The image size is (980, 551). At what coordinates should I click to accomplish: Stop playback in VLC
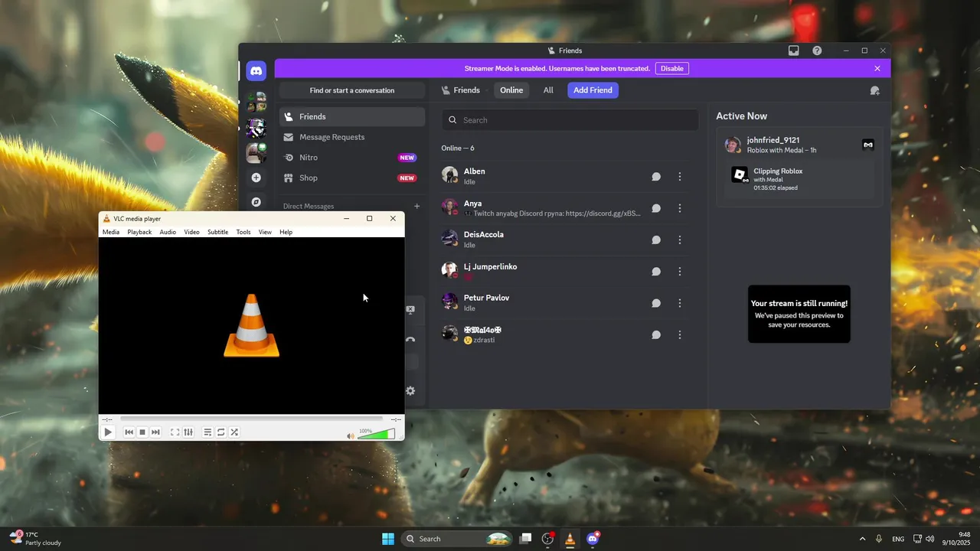142,432
